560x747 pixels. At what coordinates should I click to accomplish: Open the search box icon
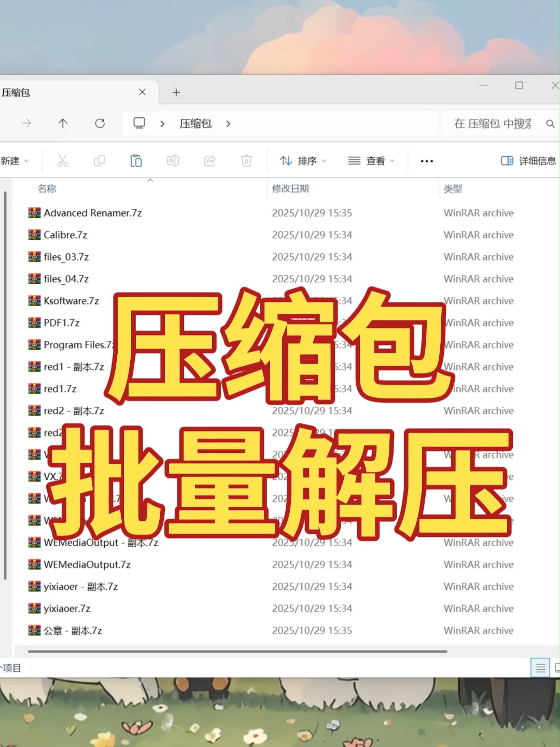tap(550, 124)
